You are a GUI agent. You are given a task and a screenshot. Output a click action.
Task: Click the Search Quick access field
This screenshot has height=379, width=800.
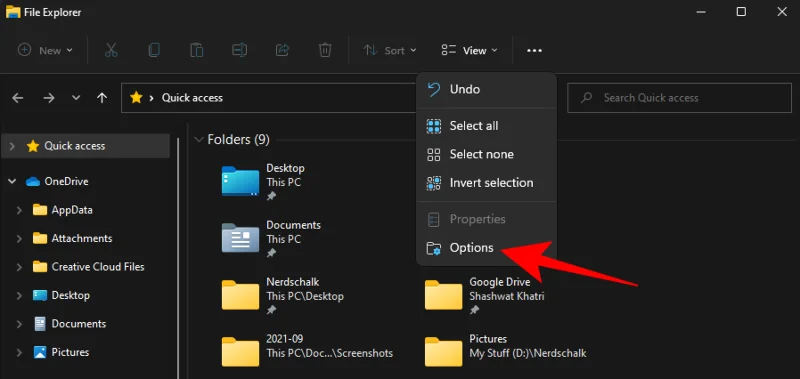[x=679, y=98]
